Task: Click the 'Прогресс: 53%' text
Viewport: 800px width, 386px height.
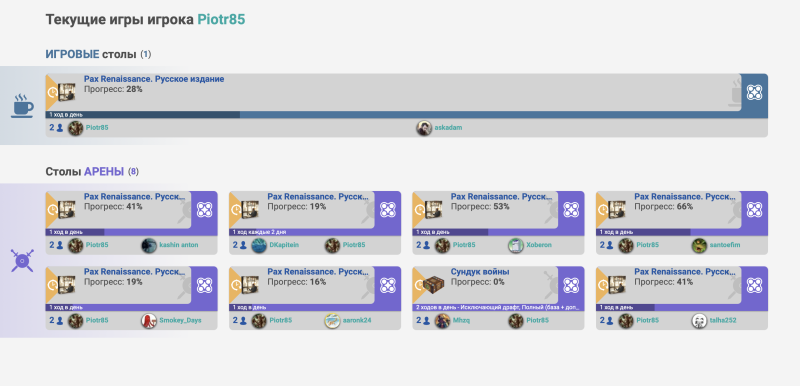Action: pyautogui.click(x=480, y=207)
